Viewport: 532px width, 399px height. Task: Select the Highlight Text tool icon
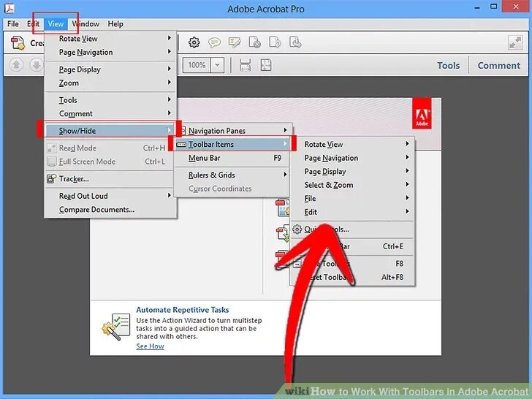pos(235,42)
